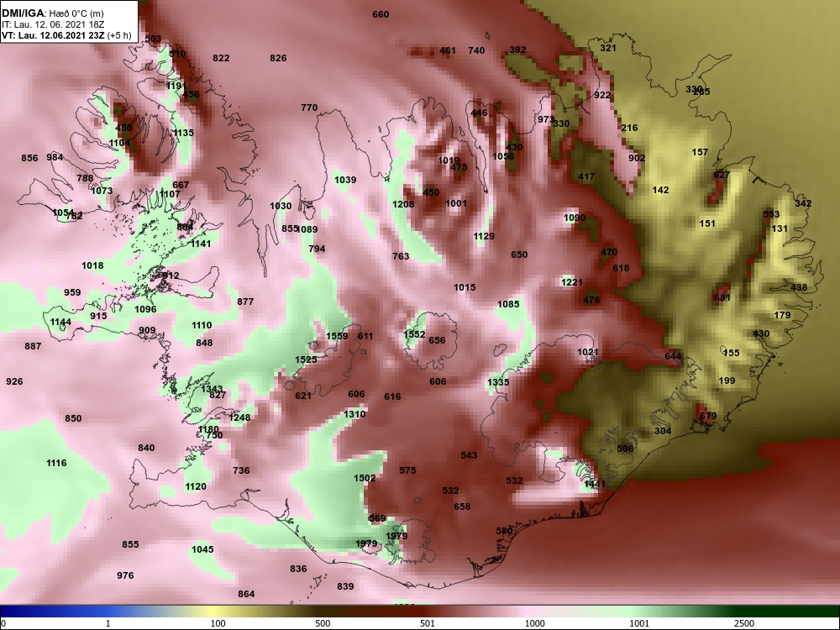The image size is (840, 630).
Task: Pick the map value 740
Action: [x=476, y=50]
